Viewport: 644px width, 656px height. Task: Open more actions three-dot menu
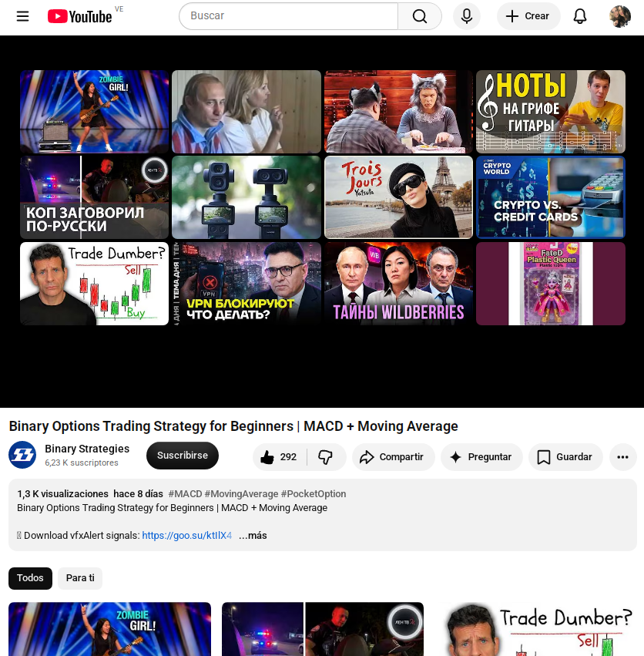tap(622, 457)
